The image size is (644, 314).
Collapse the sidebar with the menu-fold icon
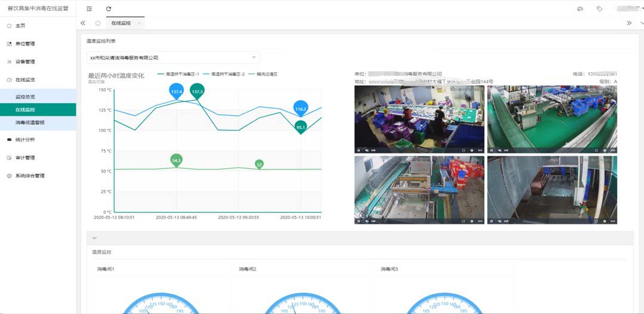(x=89, y=8)
